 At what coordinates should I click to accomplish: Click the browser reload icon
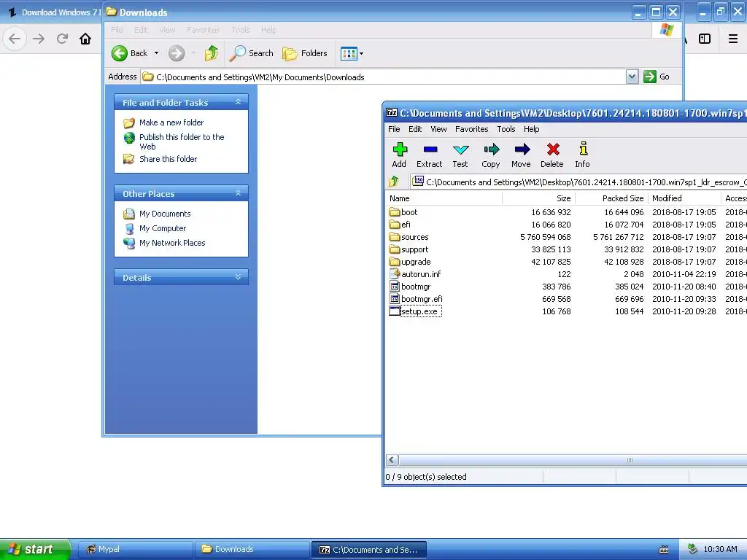tap(62, 39)
